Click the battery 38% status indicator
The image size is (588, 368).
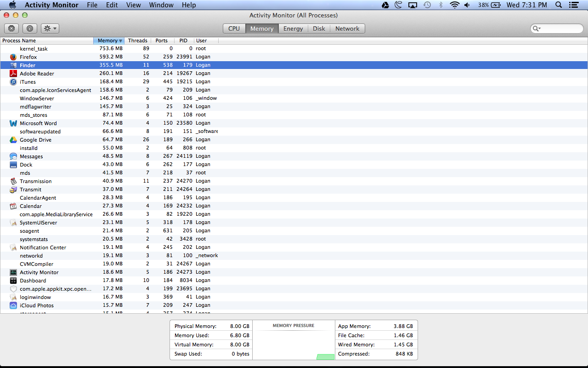click(489, 5)
